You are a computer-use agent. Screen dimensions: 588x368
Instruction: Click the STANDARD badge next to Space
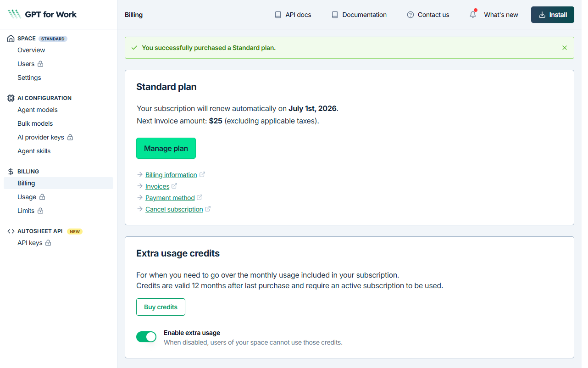click(53, 39)
